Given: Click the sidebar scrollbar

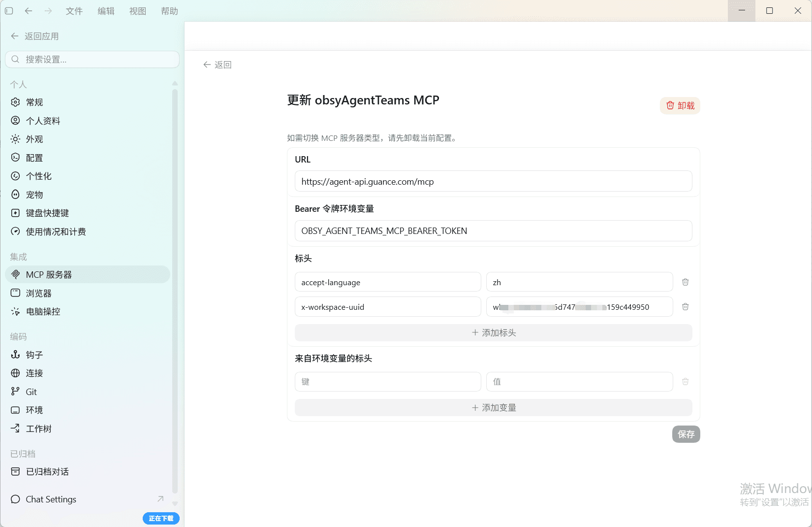Looking at the screenshot, I should [175, 291].
